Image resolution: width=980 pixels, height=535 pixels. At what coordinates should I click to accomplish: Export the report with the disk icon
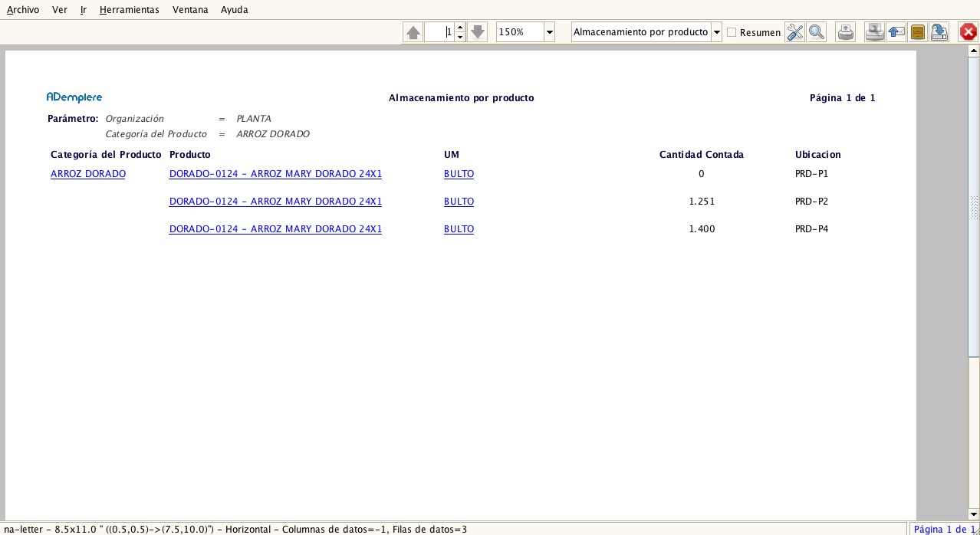pyautogui.click(x=939, y=32)
